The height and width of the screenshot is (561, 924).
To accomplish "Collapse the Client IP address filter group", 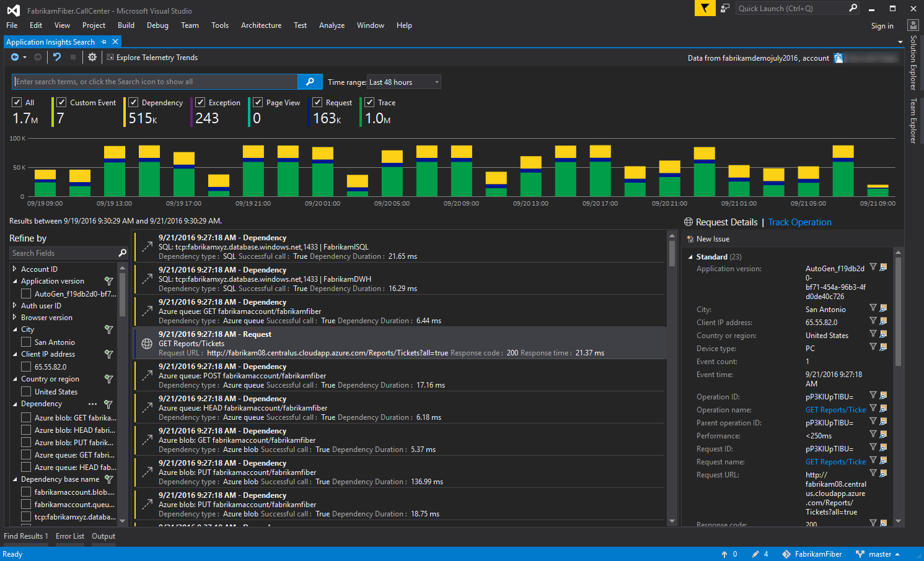I will (x=14, y=354).
